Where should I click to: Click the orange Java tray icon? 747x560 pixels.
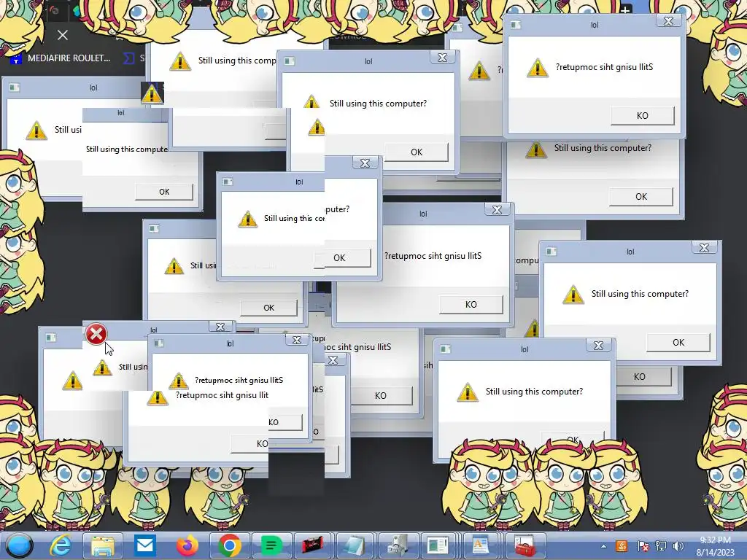coord(622,545)
